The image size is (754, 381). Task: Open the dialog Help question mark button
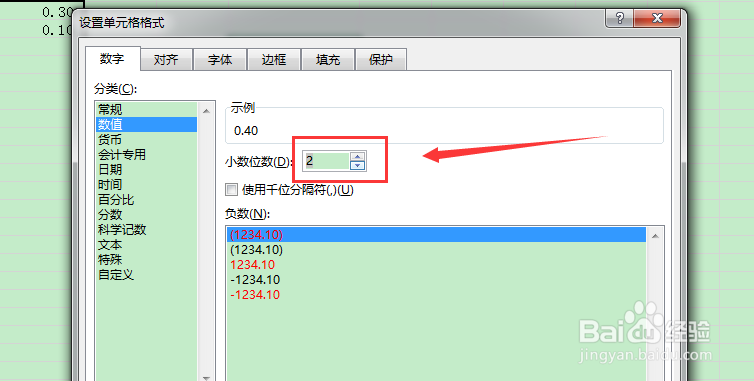pyautogui.click(x=619, y=19)
